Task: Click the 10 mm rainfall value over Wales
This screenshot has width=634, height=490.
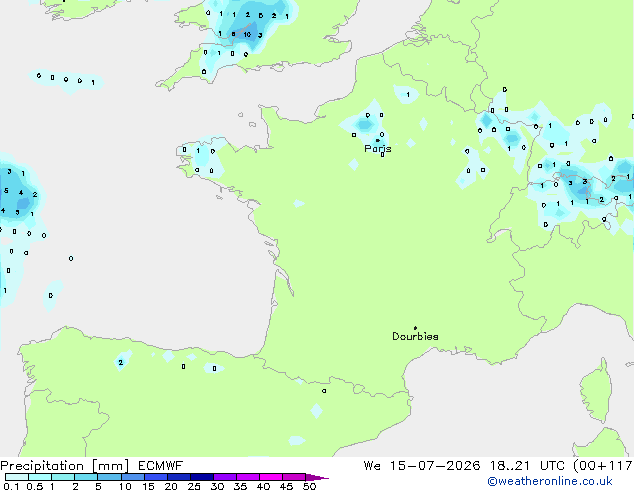Action: tap(247, 35)
